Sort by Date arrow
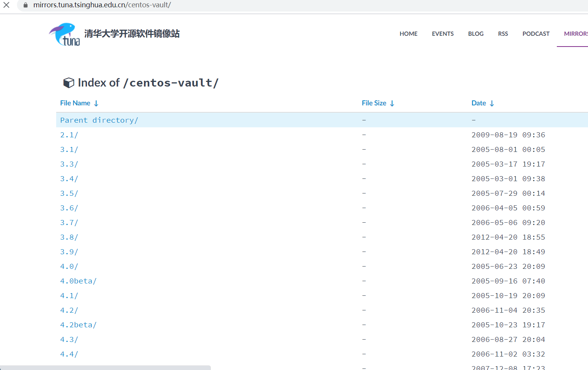588x370 pixels. (x=492, y=103)
